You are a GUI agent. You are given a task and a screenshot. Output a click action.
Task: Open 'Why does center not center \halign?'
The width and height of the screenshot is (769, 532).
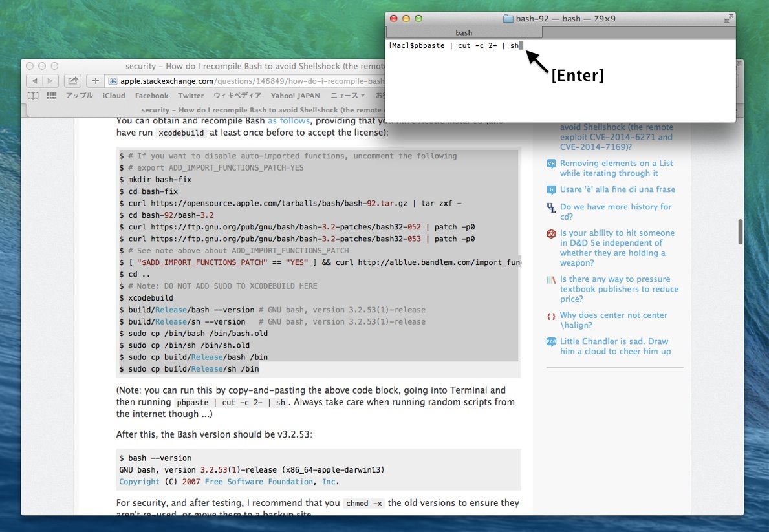click(x=614, y=320)
